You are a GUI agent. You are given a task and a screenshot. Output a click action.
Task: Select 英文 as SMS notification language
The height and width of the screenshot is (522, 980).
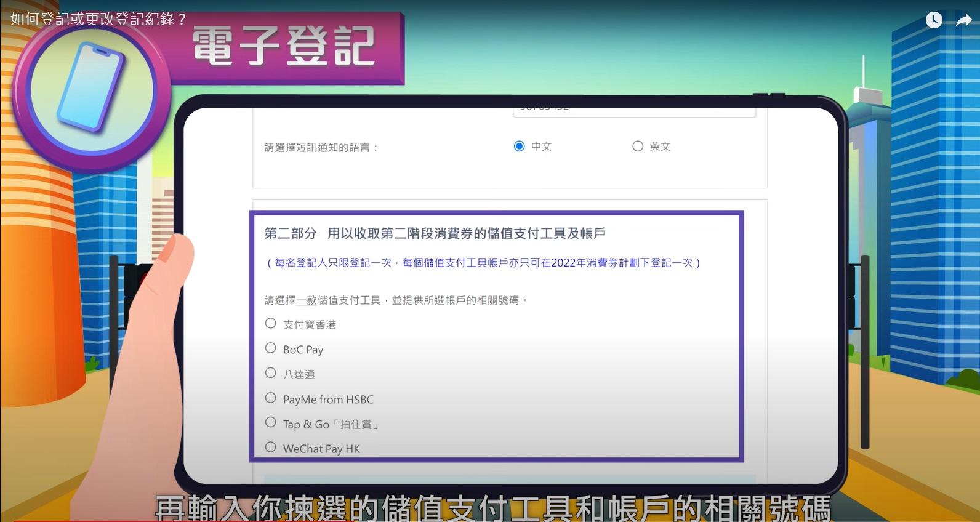click(x=638, y=147)
